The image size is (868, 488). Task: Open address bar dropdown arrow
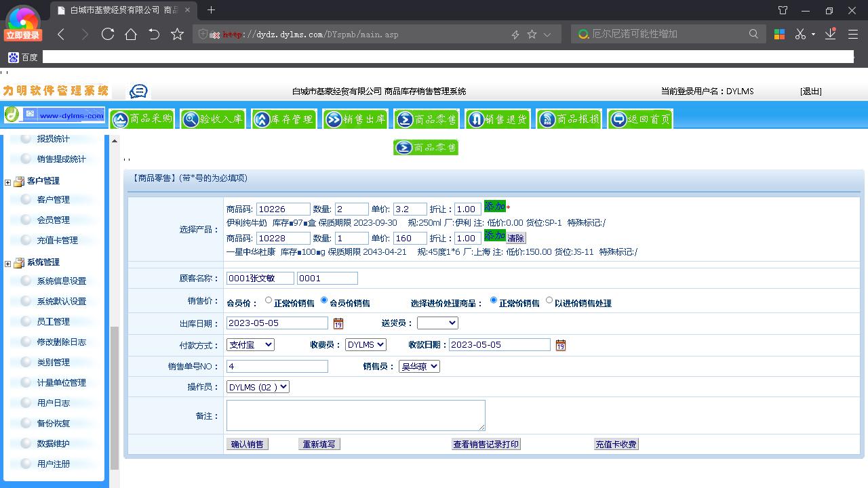point(548,35)
